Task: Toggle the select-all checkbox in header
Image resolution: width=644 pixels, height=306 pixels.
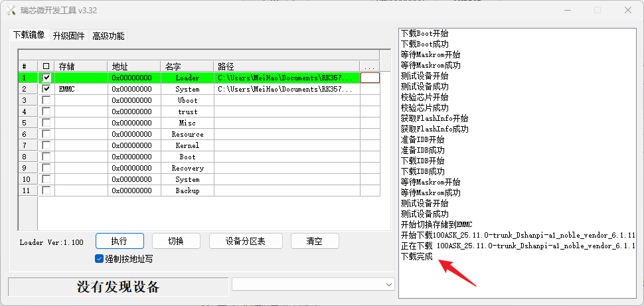Action: pyautogui.click(x=46, y=66)
